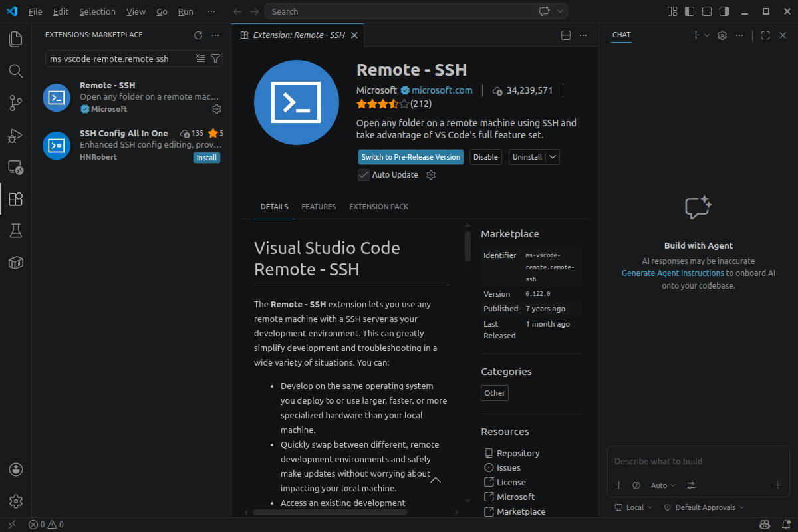This screenshot has width=798, height=532.
Task: Split the editor layout
Action: [x=566, y=35]
